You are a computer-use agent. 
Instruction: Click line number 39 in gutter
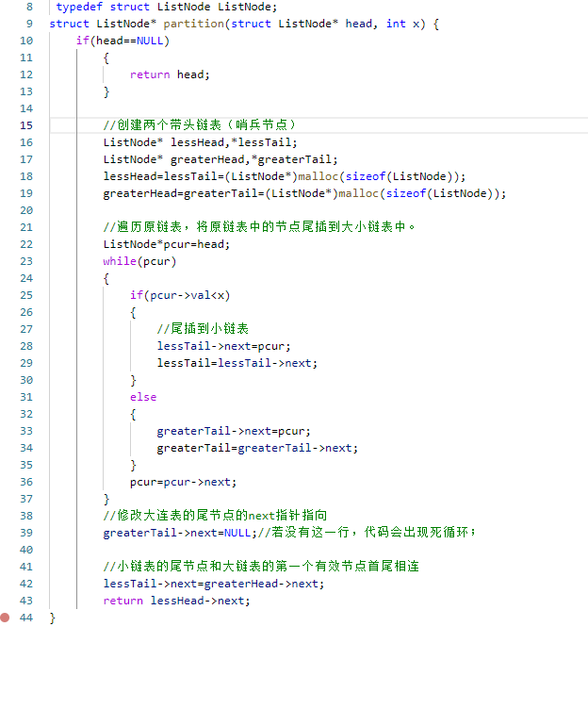(26, 533)
